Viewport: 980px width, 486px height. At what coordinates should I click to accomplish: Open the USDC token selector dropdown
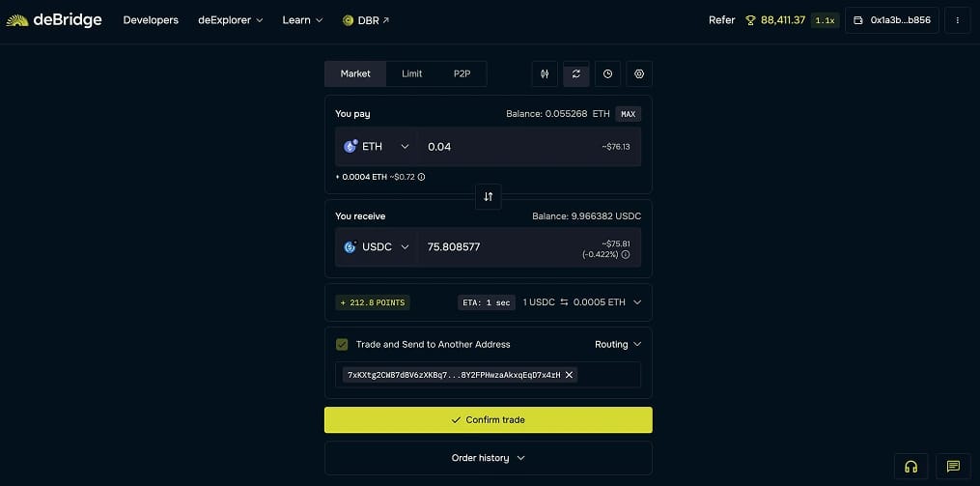[x=377, y=247]
